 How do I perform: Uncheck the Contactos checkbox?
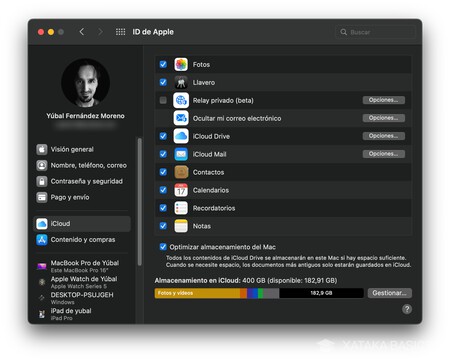[163, 172]
